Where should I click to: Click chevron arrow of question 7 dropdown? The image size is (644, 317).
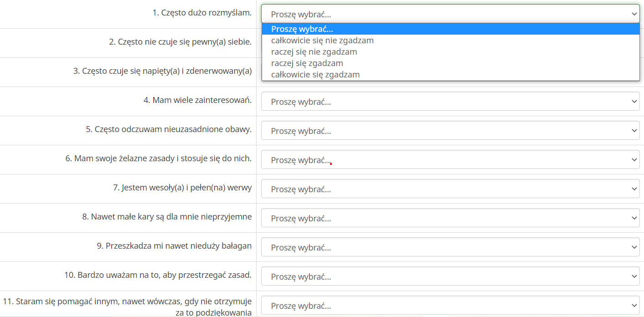click(x=634, y=189)
